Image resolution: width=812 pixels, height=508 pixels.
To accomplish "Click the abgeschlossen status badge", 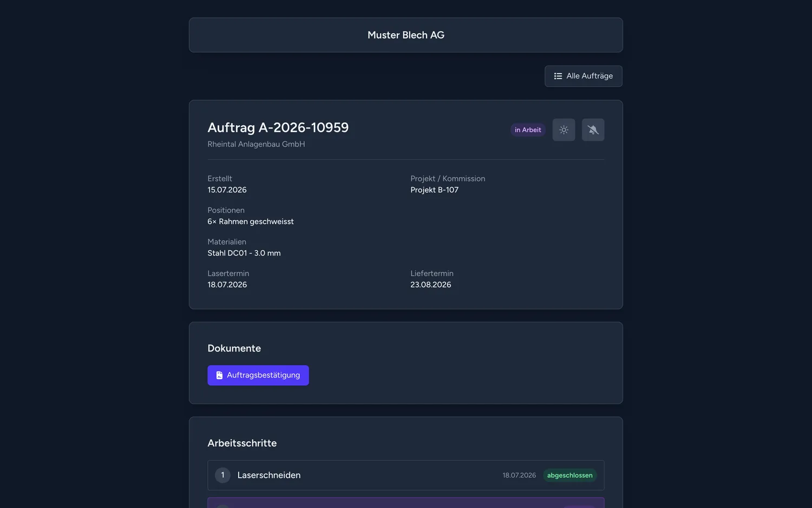I will click(569, 476).
